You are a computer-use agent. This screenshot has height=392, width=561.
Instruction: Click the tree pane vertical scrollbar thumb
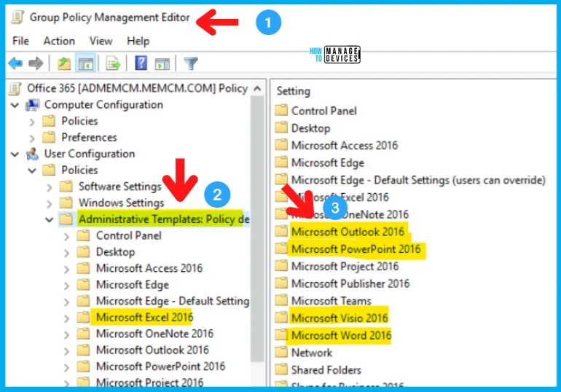pyautogui.click(x=257, y=228)
